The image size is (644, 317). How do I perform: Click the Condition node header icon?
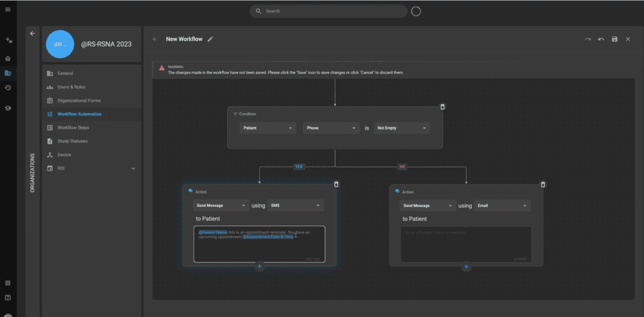click(x=235, y=114)
